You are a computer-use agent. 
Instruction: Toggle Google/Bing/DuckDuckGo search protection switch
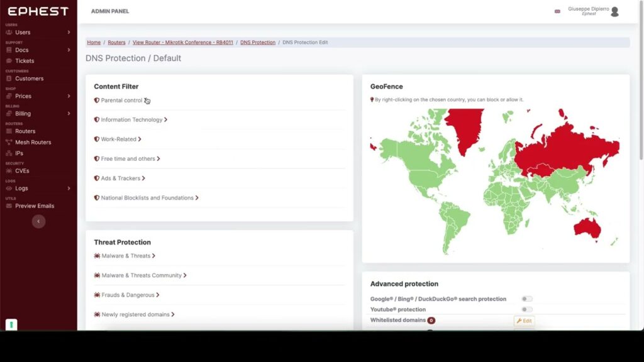click(x=527, y=299)
